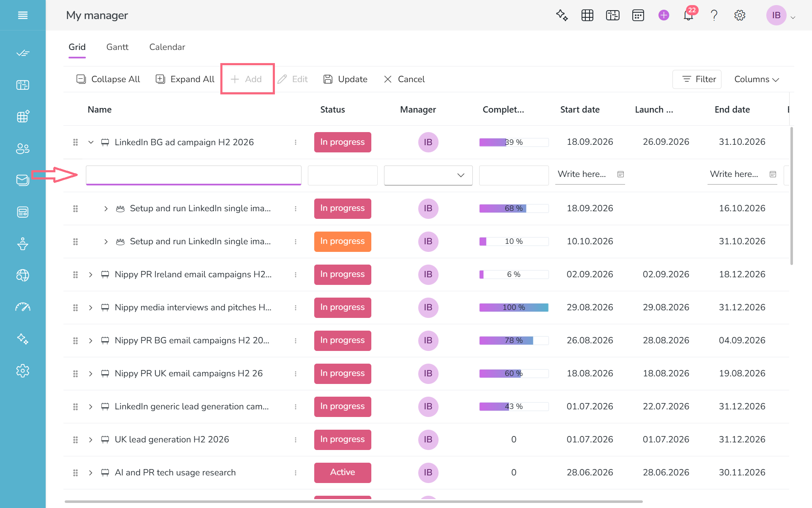Expand Nippy PR Ireland email campaigns row
This screenshot has height=508, width=812.
pyautogui.click(x=91, y=274)
